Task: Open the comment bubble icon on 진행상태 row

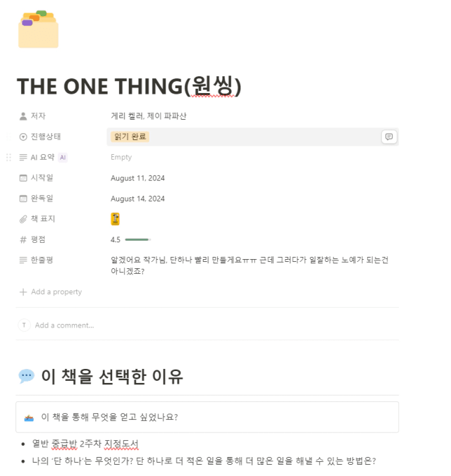Action: coord(389,137)
